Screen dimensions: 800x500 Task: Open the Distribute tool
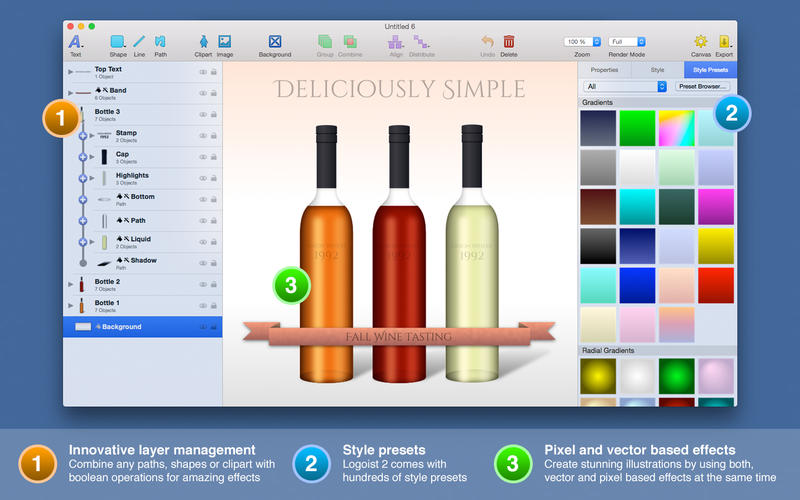[421, 45]
